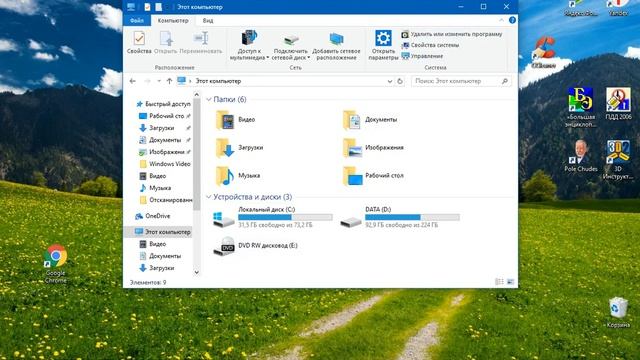Image resolution: width=640 pixels, height=360 pixels.
Task: Switch to the Компьютер tab
Action: 173,20
